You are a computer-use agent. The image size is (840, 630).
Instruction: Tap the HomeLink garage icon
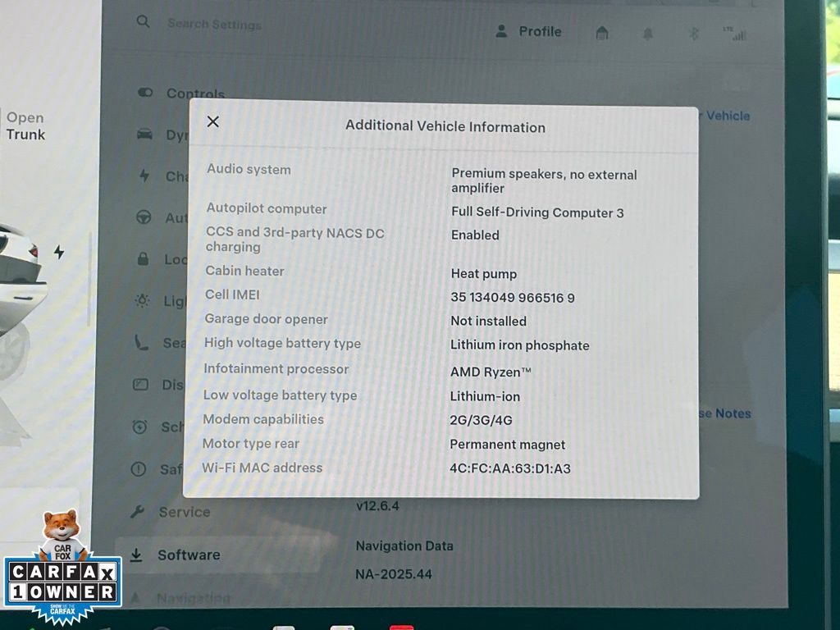(602, 33)
